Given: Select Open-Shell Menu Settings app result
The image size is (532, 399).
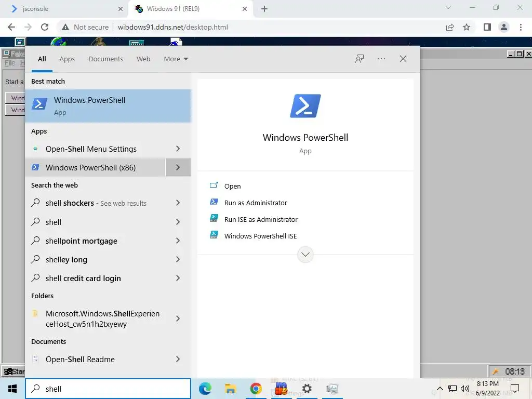Looking at the screenshot, I should click(96, 149).
